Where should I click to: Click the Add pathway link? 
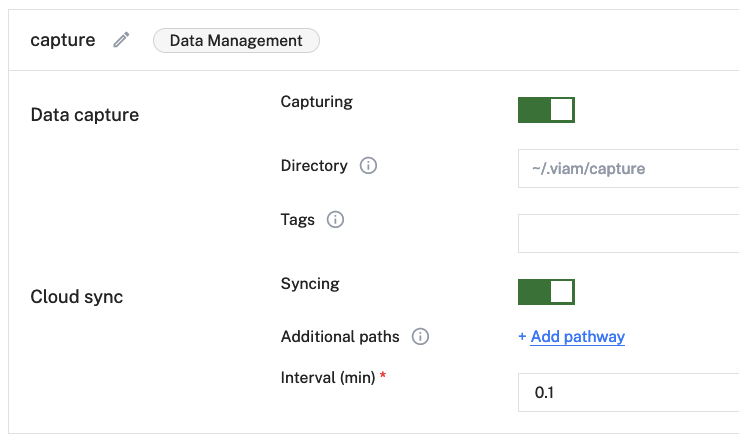click(x=577, y=337)
